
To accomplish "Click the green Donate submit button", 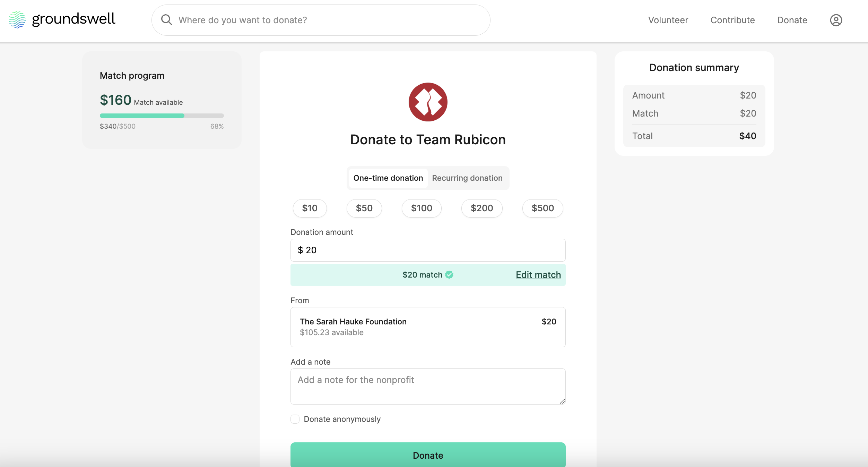I will coord(428,455).
